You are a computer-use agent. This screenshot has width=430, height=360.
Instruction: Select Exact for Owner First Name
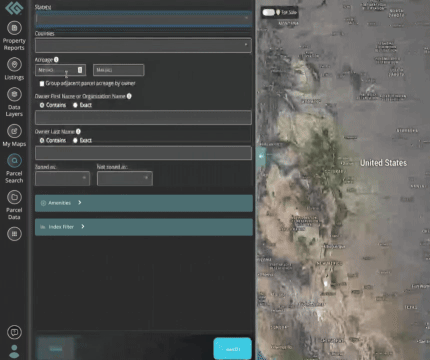[75, 105]
